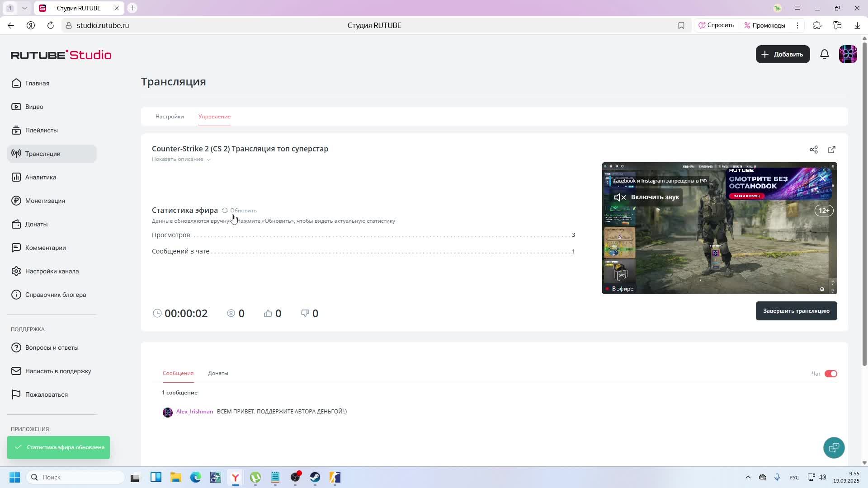Click the share icon for the broadcast
This screenshot has width=868, height=488.
(814, 150)
